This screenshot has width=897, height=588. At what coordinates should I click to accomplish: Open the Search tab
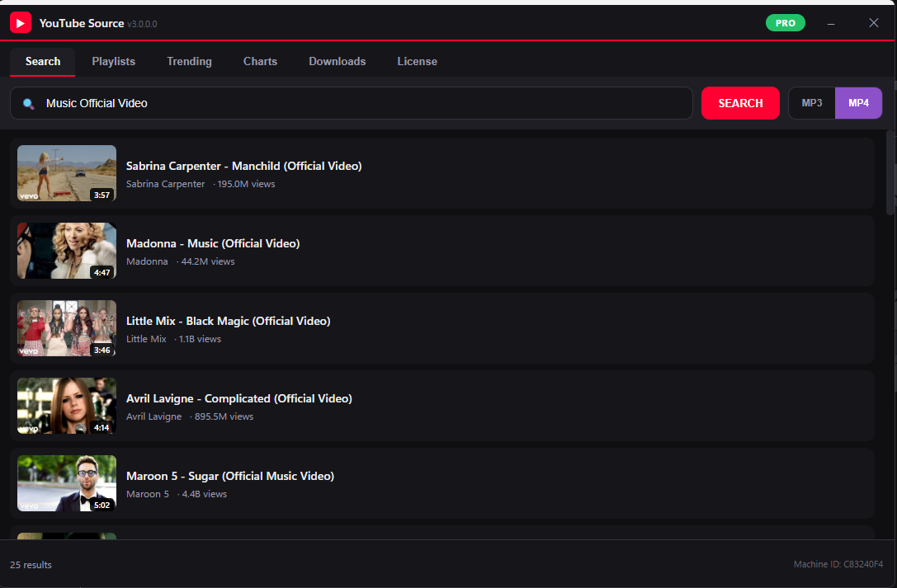pos(43,61)
